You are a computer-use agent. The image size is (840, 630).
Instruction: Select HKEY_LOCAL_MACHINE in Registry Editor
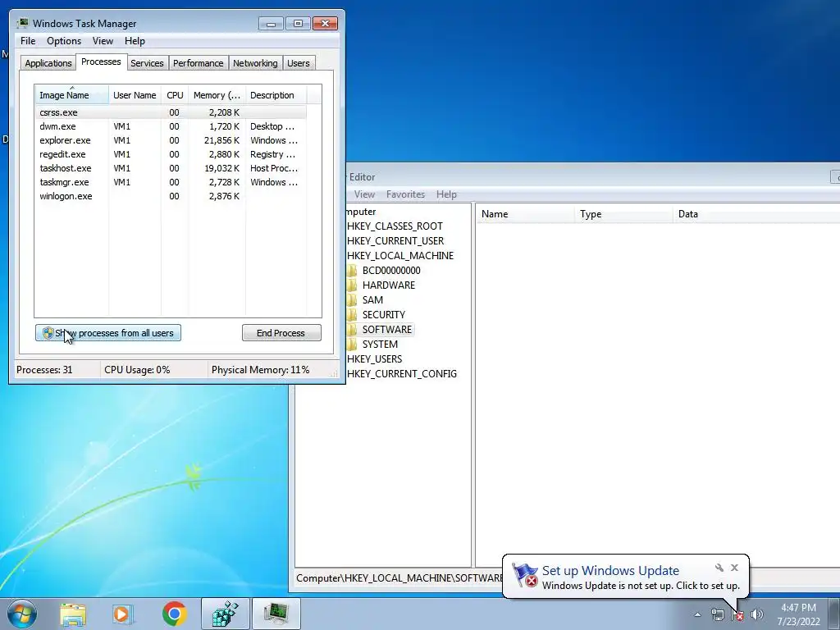pyautogui.click(x=400, y=256)
